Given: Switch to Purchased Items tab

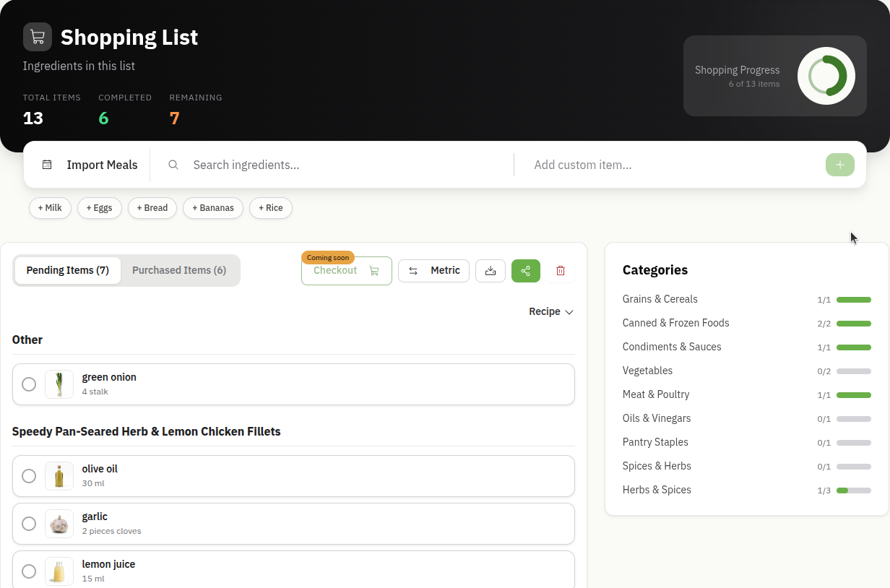Looking at the screenshot, I should tap(179, 270).
